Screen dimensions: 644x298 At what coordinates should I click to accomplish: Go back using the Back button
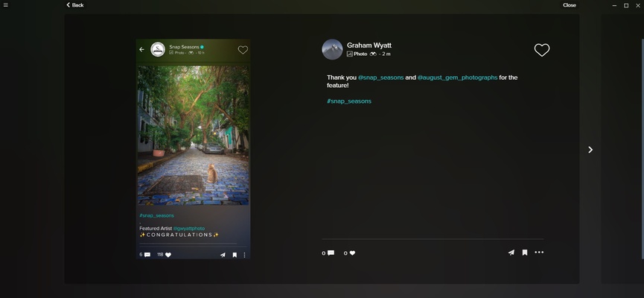click(75, 5)
